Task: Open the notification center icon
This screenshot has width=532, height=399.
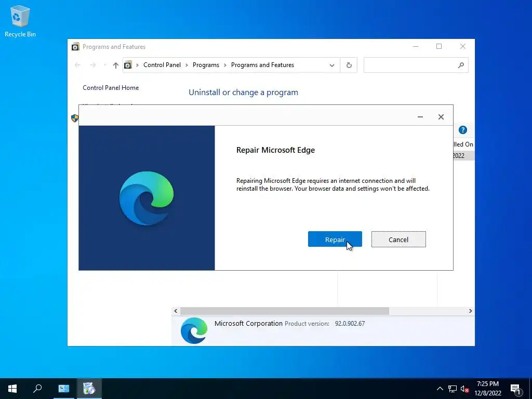Action: click(516, 389)
